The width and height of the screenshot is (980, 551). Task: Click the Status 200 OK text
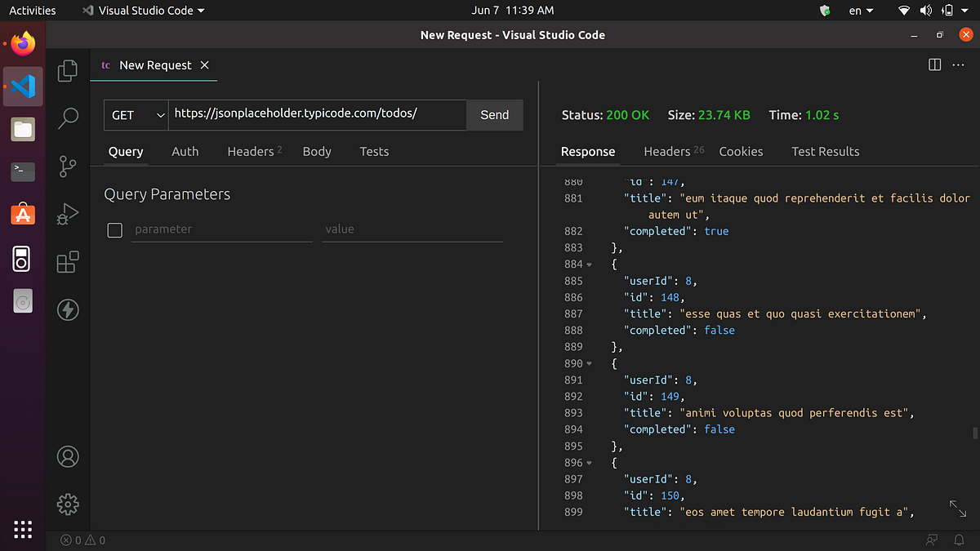pos(606,115)
